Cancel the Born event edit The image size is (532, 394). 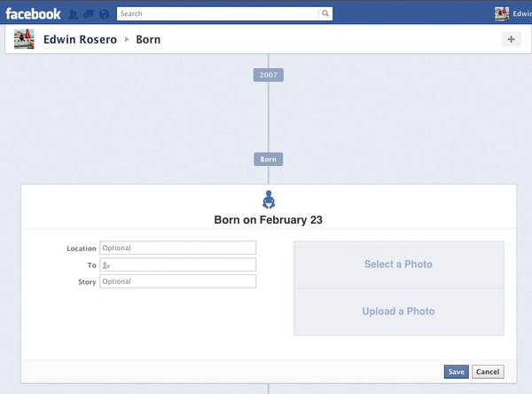[x=488, y=372]
